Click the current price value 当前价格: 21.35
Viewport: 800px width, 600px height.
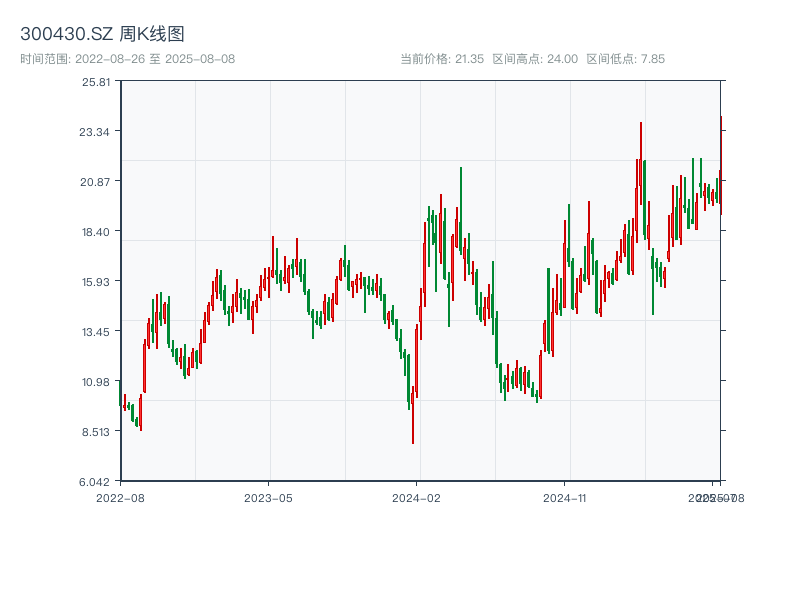point(442,59)
